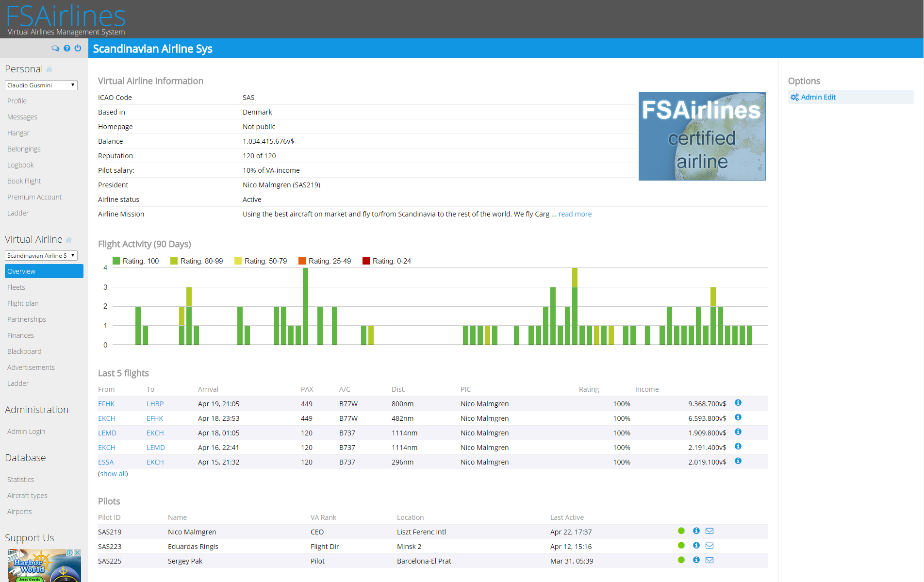Open info icon for pilot Sergey Pak
Screen dimensions: 924x582
(x=696, y=560)
